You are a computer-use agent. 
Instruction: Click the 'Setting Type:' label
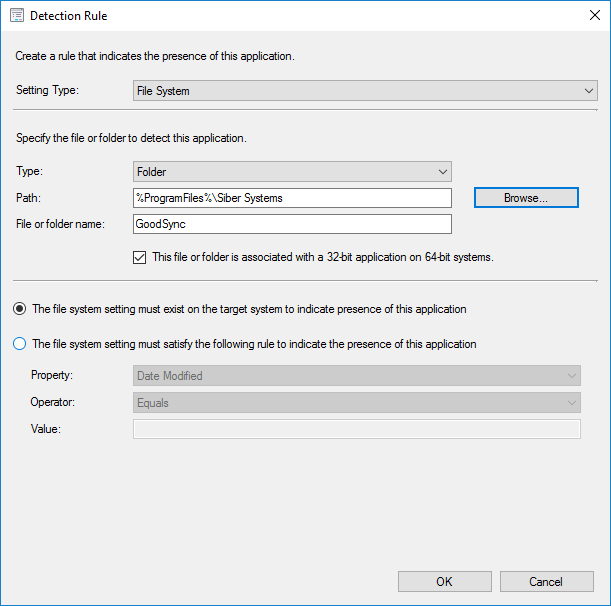[47, 91]
